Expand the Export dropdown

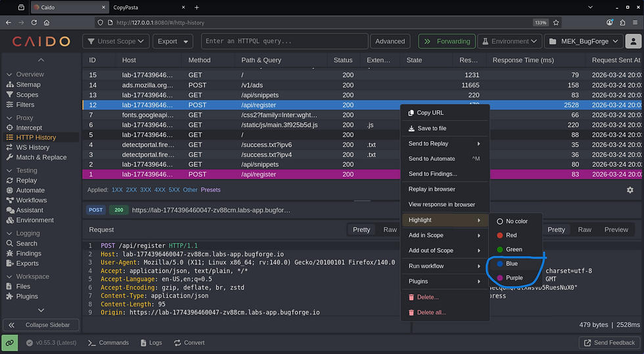tap(173, 41)
